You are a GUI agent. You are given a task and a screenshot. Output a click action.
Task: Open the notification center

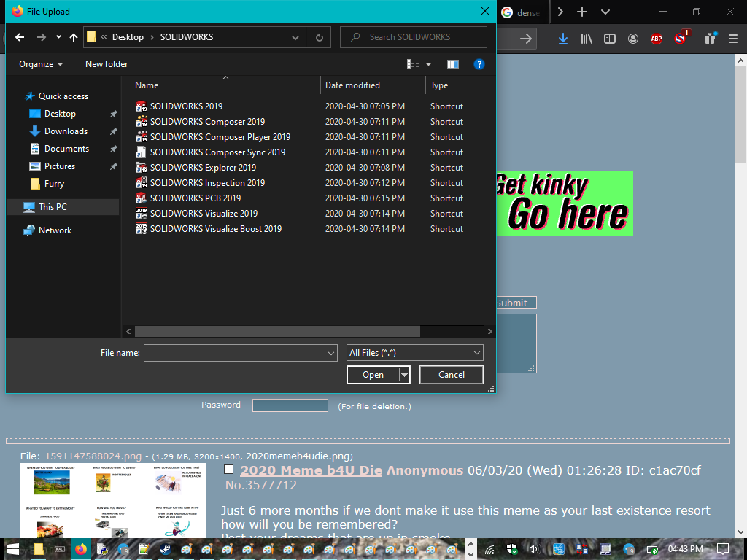tap(723, 549)
